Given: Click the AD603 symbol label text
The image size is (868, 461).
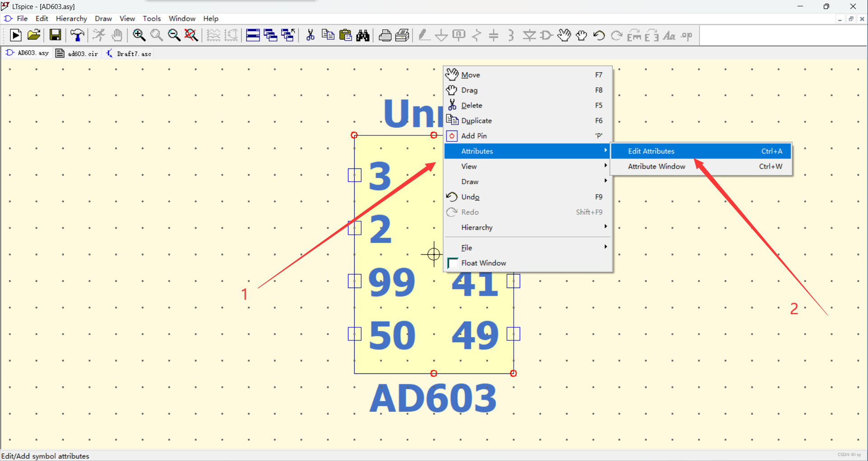Looking at the screenshot, I should (x=433, y=399).
